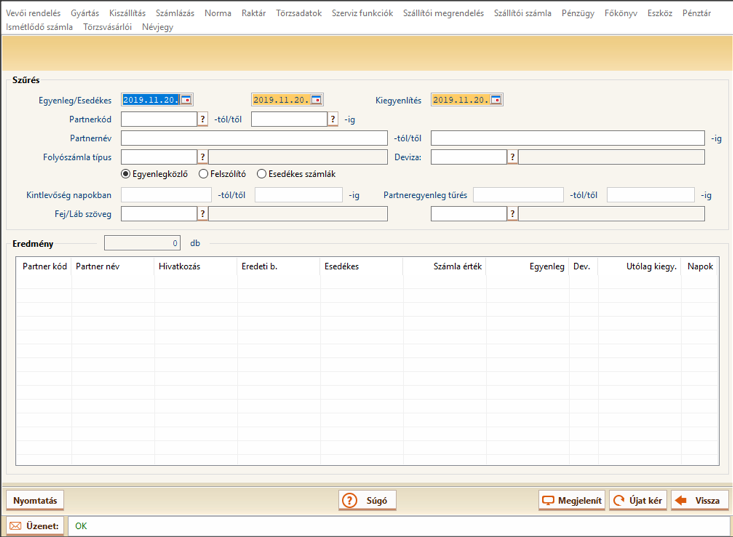
Task: Click Partnerkód to input field
Action: coord(289,119)
